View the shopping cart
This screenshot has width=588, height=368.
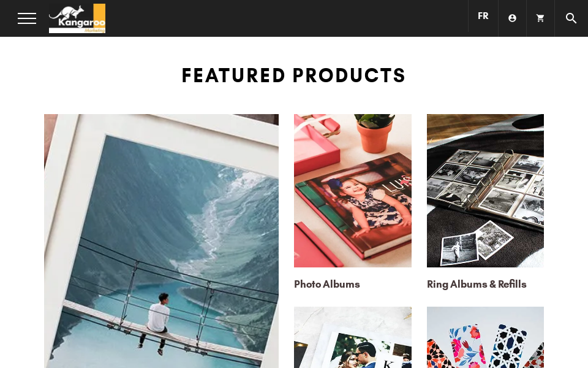pos(540,18)
